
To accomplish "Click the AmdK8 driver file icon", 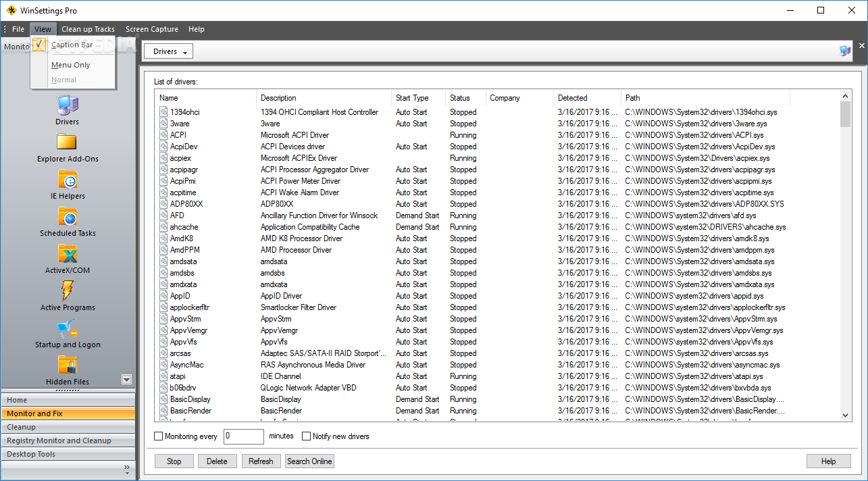I will 163,238.
